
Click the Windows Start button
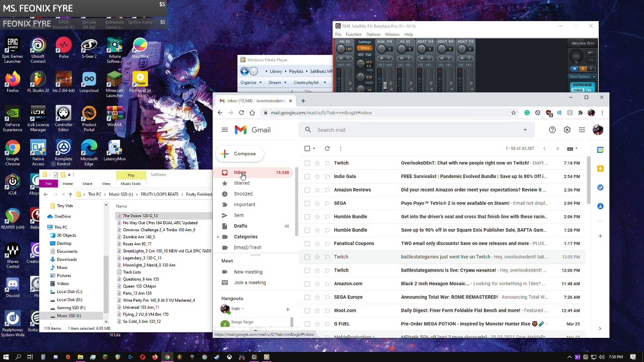(x=6, y=357)
